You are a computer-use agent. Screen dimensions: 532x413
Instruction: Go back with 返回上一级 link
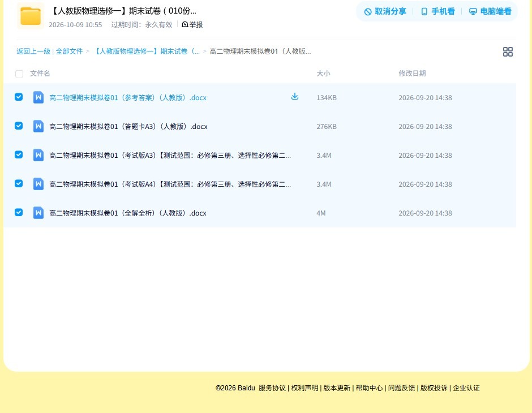pyautogui.click(x=33, y=51)
